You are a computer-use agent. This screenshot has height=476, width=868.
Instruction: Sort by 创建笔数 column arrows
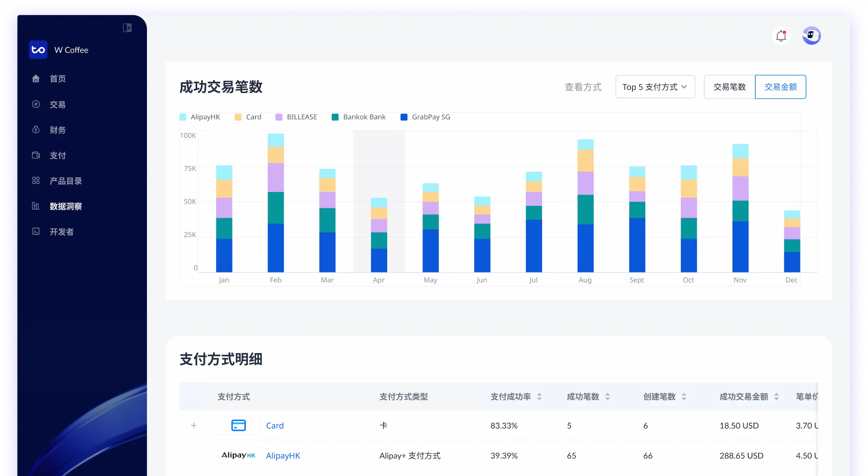pos(684,397)
